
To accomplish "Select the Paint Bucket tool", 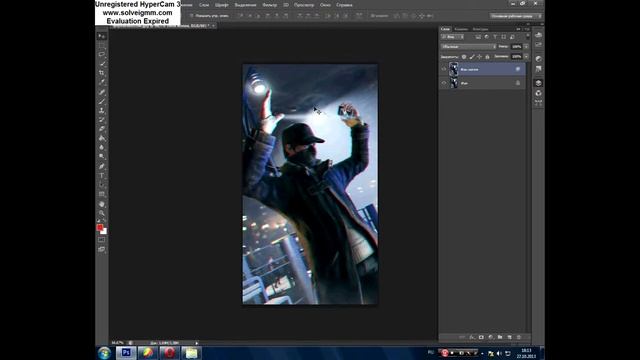I will click(x=102, y=138).
